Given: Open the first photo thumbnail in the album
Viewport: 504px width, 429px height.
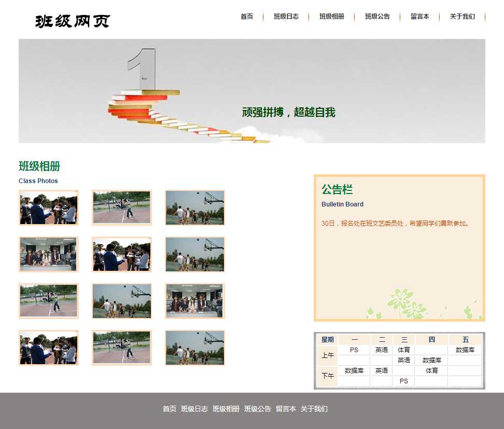Looking at the screenshot, I should click(49, 207).
